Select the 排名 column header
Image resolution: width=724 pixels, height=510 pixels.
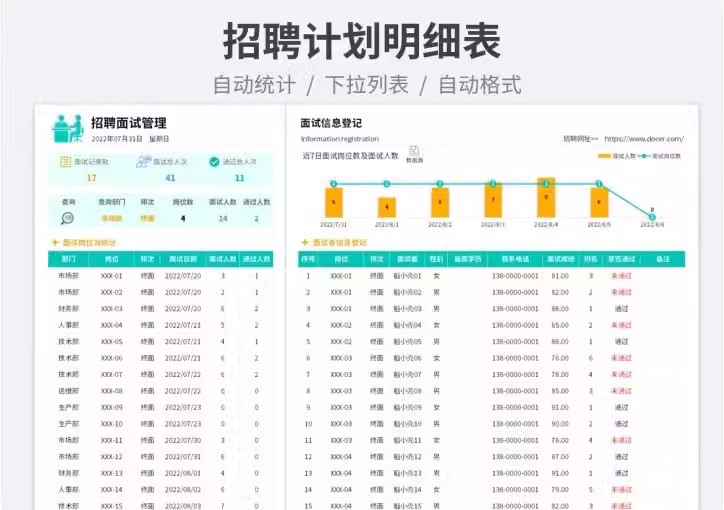[591, 259]
